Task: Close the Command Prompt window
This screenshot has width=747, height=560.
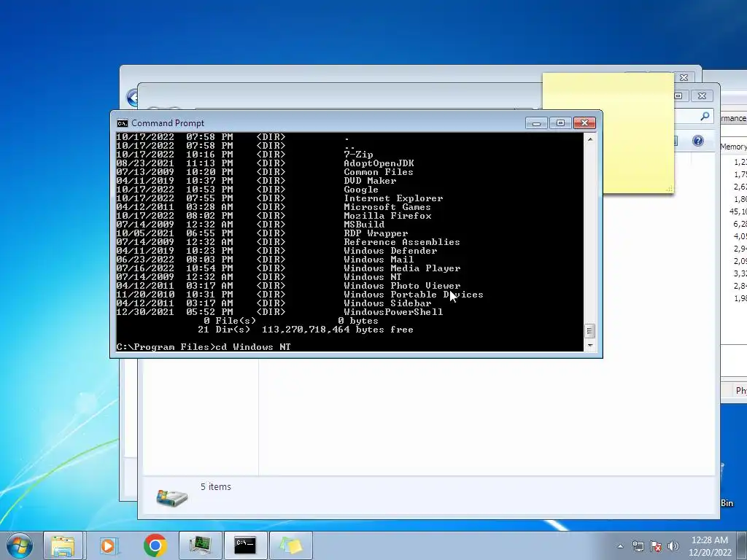Action: click(584, 123)
